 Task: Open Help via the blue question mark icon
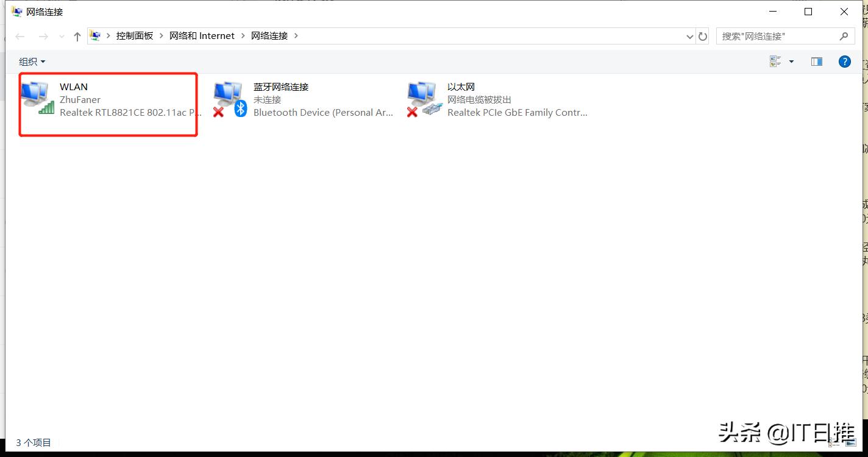pyautogui.click(x=844, y=61)
